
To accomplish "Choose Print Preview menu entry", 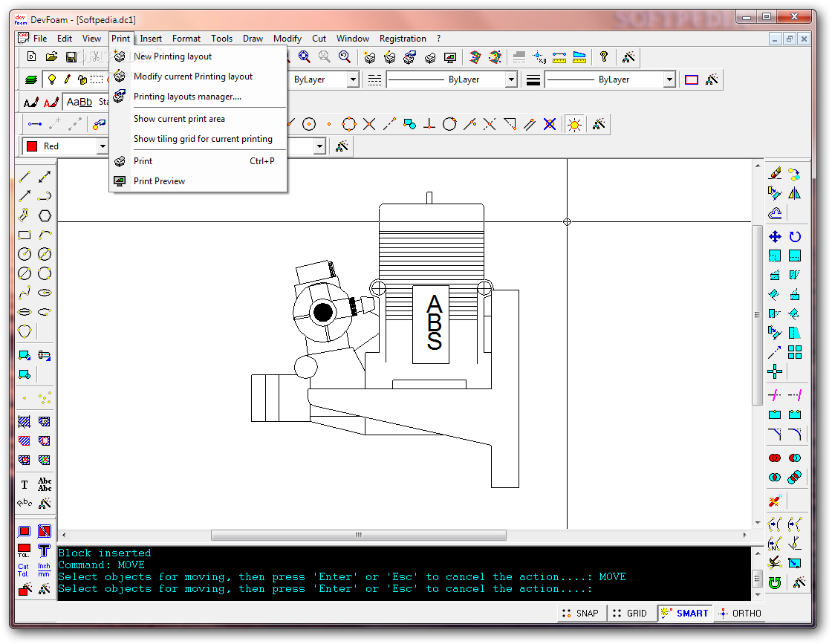I will coord(198,181).
